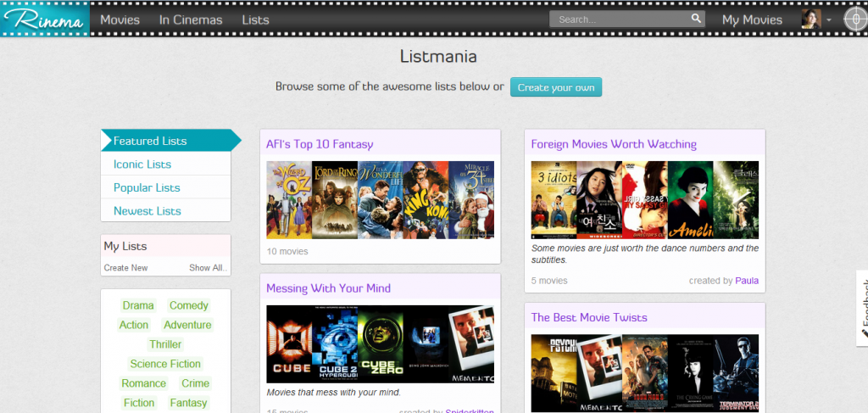The height and width of the screenshot is (413, 868).
Task: Click The Crying Game poster
Action: coord(690,373)
